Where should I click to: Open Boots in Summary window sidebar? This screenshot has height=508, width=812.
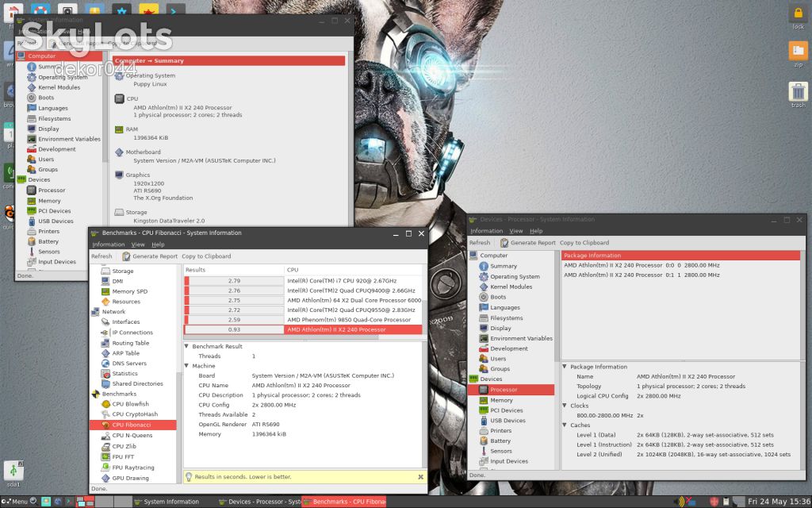tap(45, 98)
